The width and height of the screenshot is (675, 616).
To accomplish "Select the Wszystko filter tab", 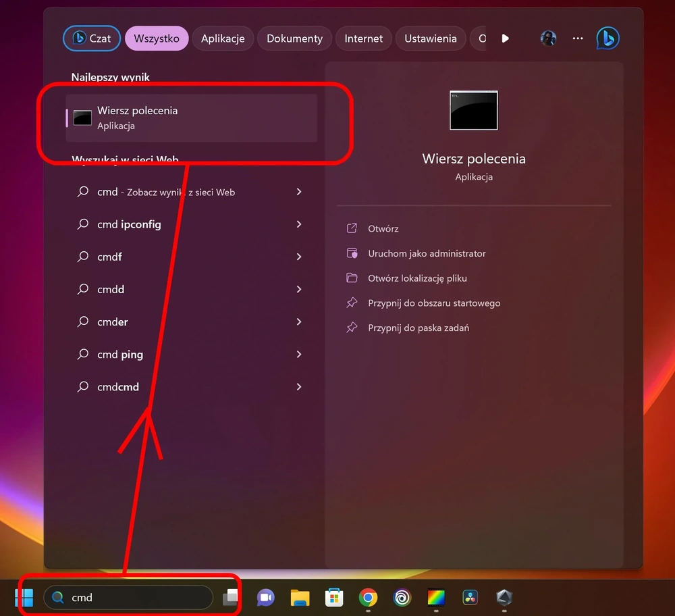I will [157, 38].
